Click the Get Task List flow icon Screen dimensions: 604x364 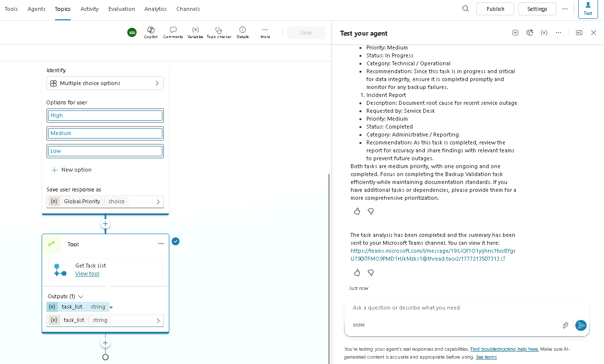(60, 270)
